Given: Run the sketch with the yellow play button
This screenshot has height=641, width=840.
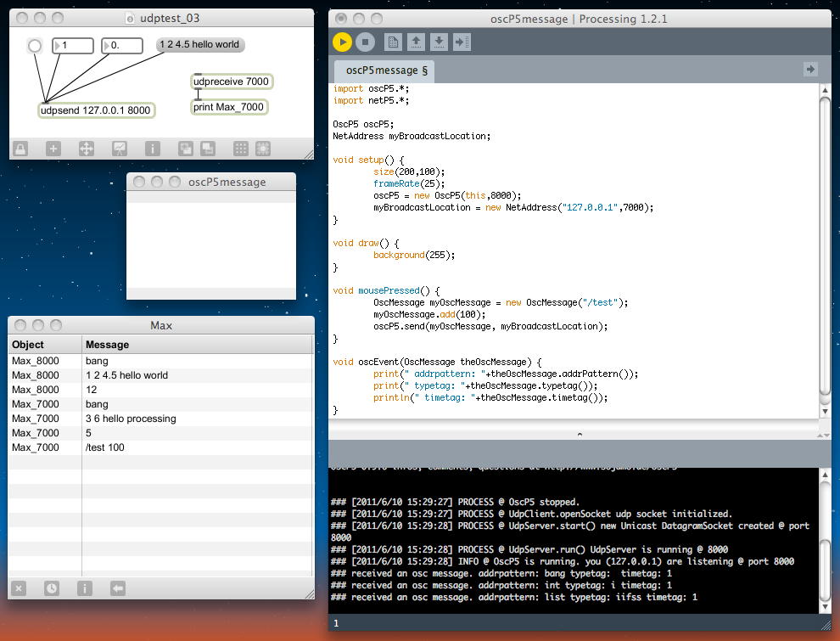Looking at the screenshot, I should point(342,42).
